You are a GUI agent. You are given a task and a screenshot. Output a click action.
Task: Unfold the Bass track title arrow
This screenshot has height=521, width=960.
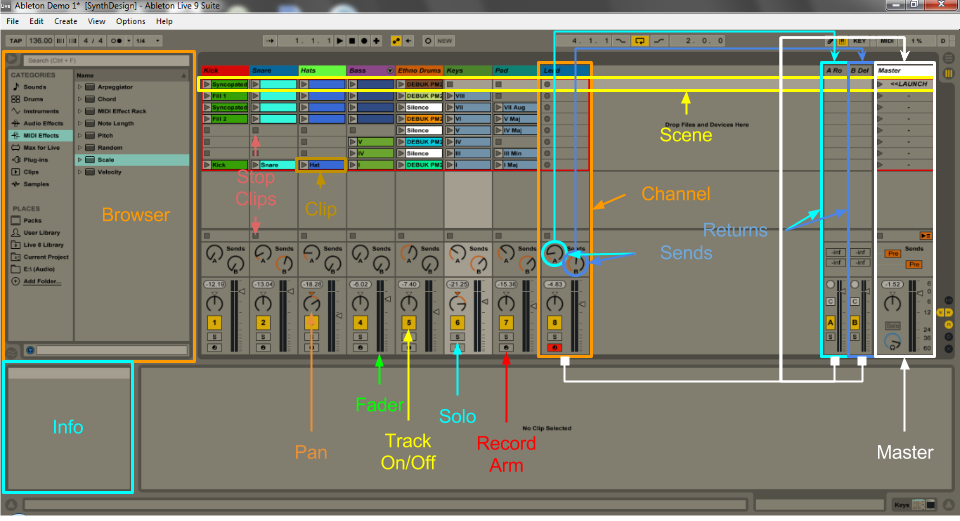point(390,71)
